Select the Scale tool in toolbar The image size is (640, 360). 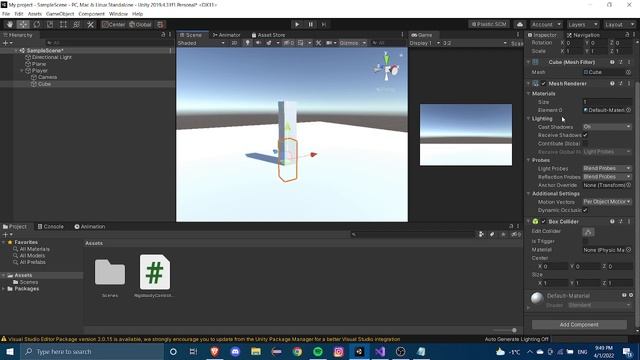click(x=50, y=24)
